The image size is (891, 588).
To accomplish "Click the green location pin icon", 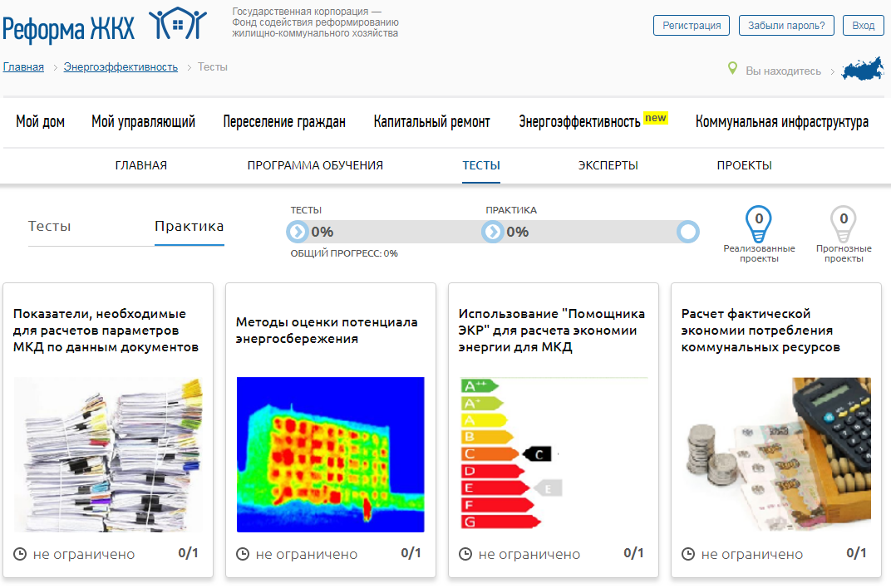I will tap(732, 68).
